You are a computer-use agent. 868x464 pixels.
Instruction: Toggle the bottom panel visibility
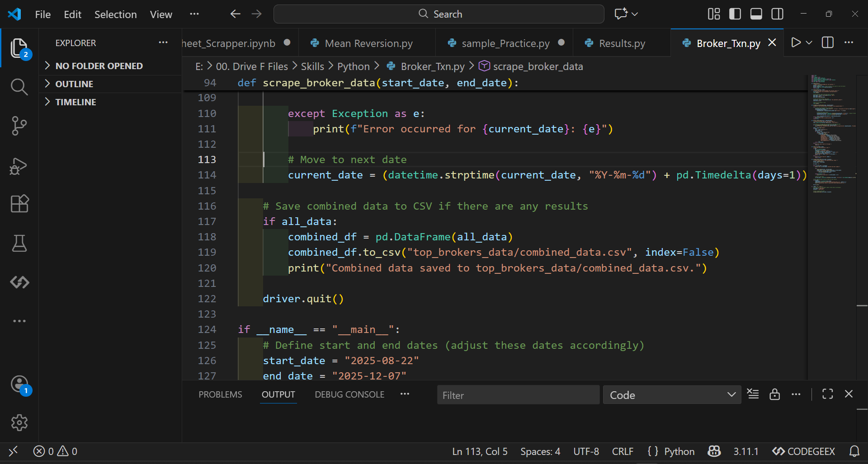(756, 14)
